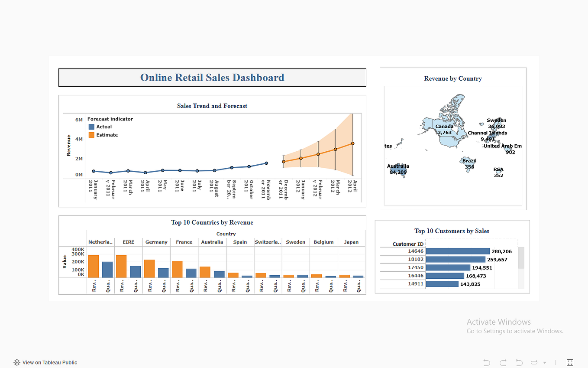Undo the last dashboard action
Viewport: 588px width, 368px height.
(486, 362)
